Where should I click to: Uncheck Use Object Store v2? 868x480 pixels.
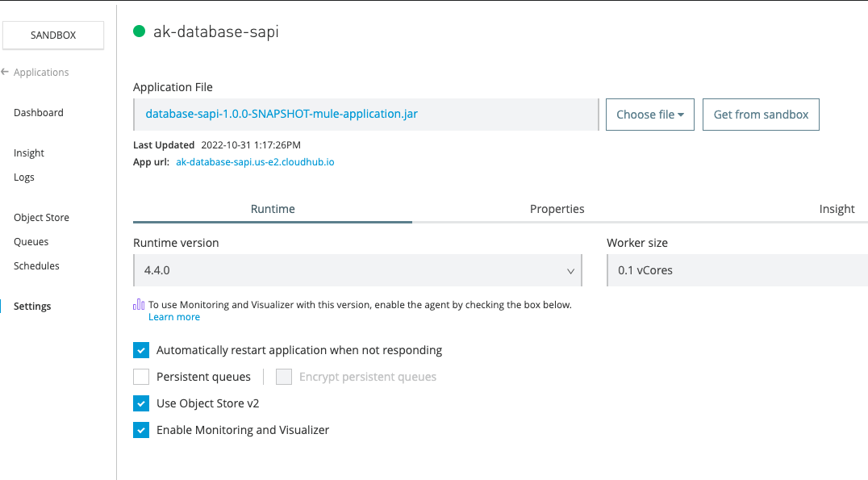click(141, 403)
